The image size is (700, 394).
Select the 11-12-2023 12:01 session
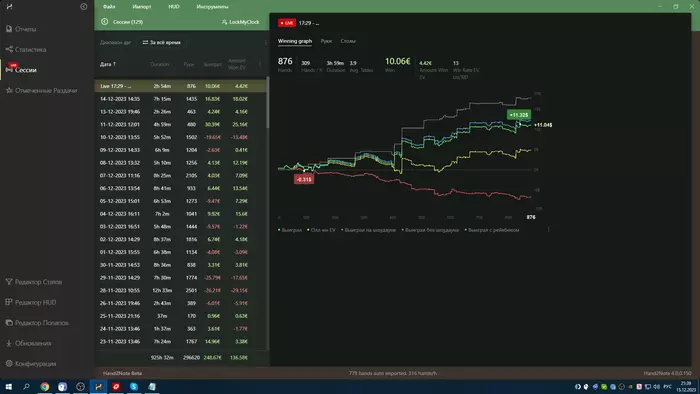181,124
